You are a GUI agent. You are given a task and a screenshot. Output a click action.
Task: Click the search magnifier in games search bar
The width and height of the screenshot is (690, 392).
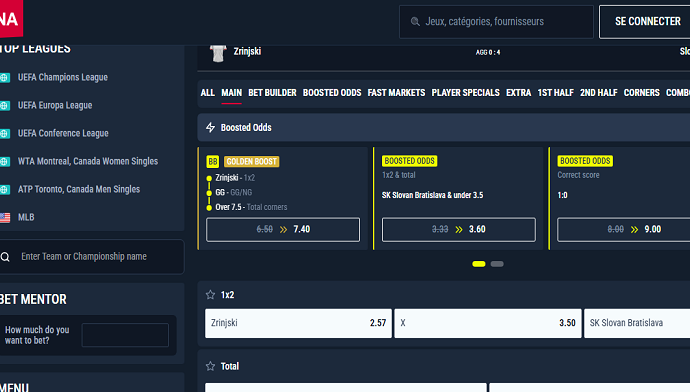coord(415,22)
